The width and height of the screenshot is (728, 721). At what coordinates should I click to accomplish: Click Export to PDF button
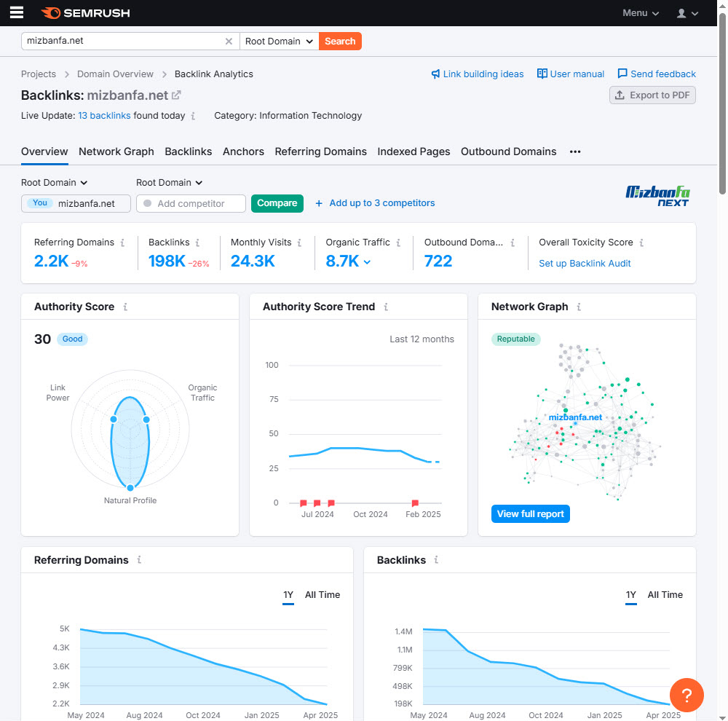coord(652,95)
